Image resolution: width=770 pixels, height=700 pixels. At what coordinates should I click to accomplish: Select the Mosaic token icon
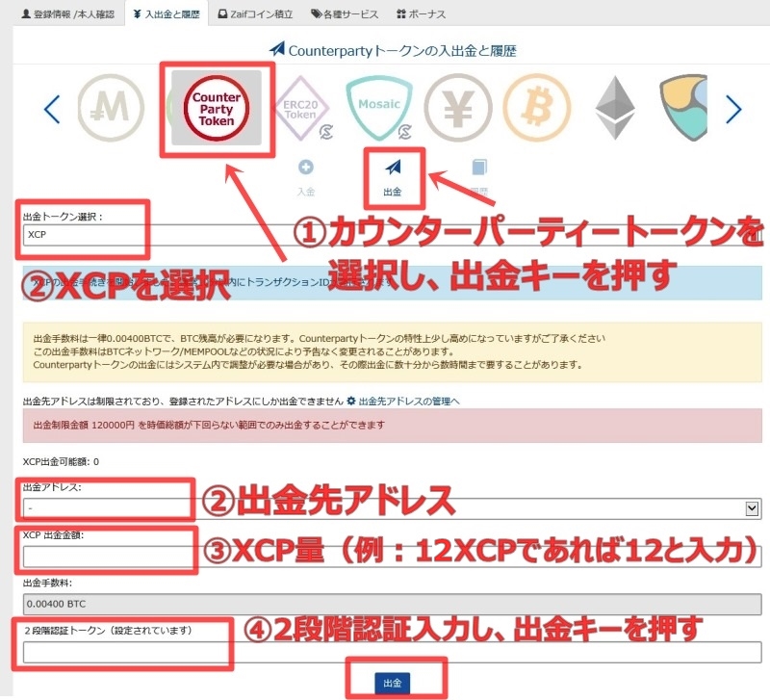(379, 108)
